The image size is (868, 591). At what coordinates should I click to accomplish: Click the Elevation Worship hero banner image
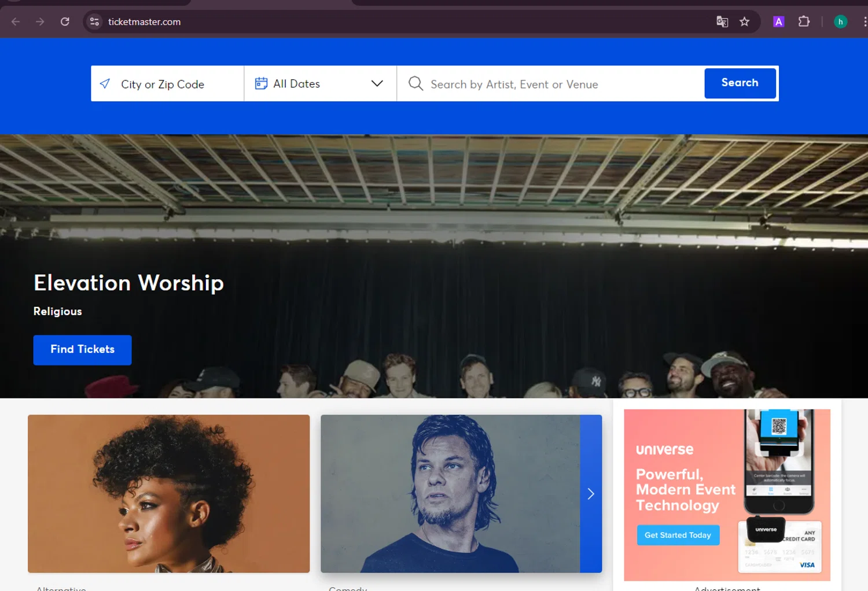pos(434,266)
